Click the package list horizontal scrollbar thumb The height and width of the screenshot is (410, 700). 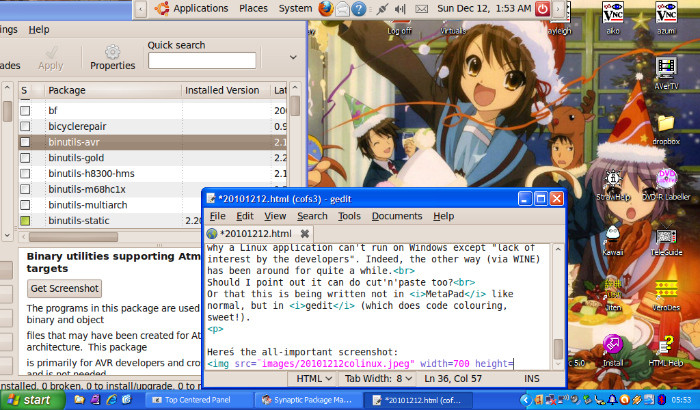click(74, 236)
